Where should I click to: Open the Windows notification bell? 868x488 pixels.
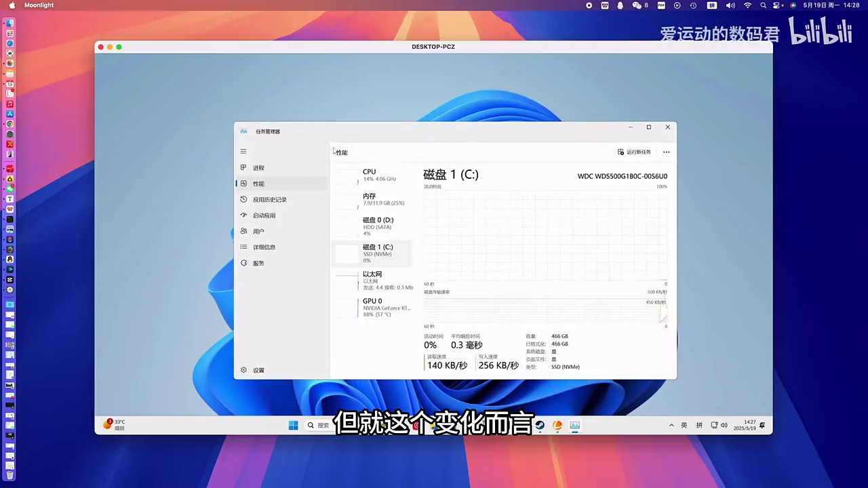(x=763, y=426)
